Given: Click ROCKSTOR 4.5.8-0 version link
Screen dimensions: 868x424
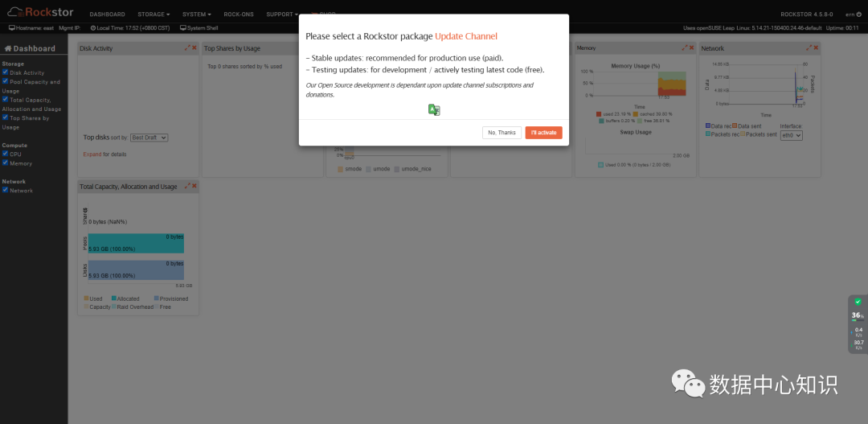Looking at the screenshot, I should pos(807,14).
